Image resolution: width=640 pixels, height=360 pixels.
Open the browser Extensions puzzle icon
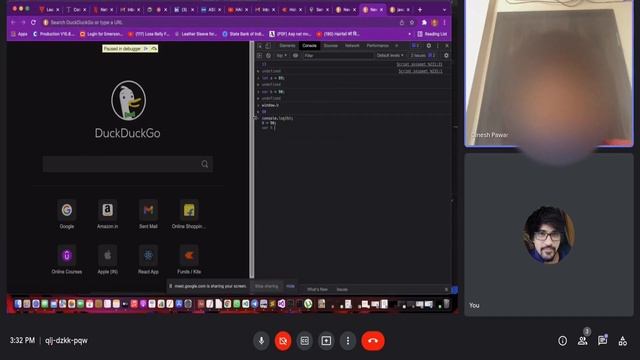coord(424,22)
